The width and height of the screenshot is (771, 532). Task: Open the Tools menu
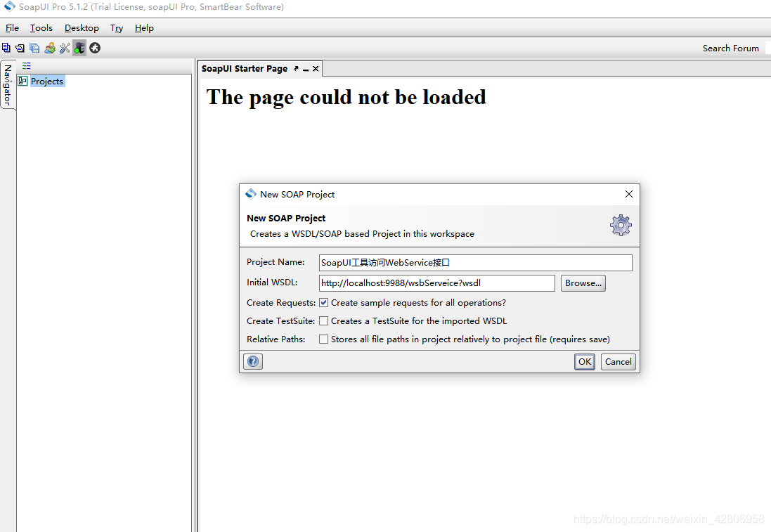pos(41,28)
